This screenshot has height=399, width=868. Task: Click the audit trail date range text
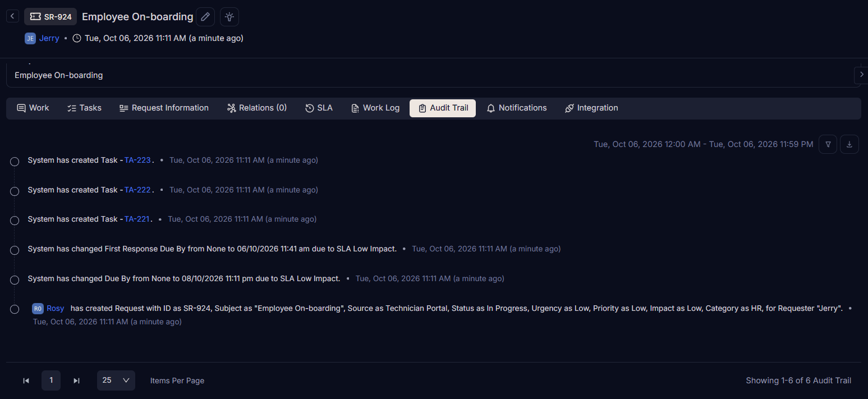[704, 144]
